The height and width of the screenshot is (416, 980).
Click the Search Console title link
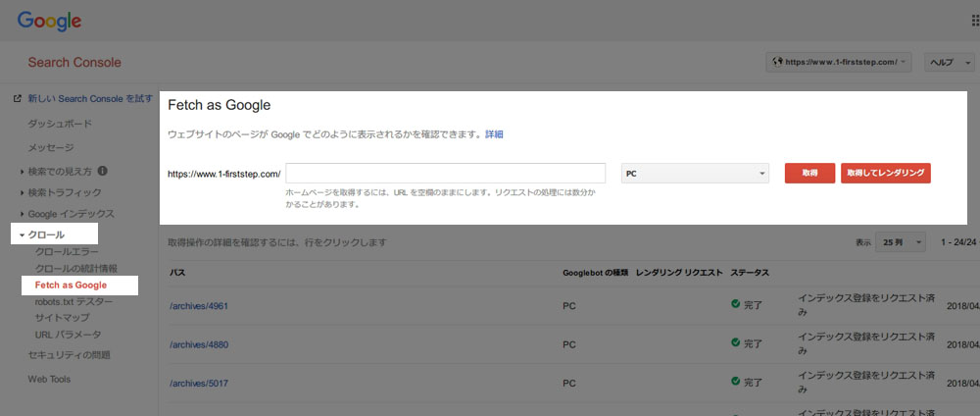[74, 63]
